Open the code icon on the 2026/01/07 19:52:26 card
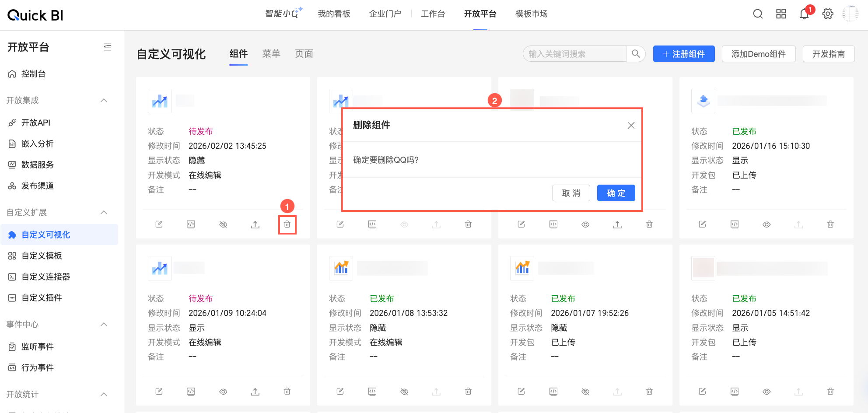Screen dimensions: 868x413 [x=553, y=392]
